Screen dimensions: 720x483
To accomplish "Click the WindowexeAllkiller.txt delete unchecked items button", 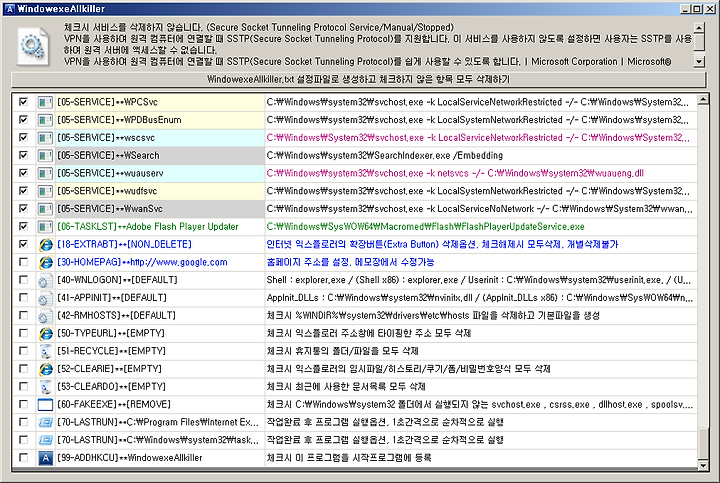I will click(358, 79).
